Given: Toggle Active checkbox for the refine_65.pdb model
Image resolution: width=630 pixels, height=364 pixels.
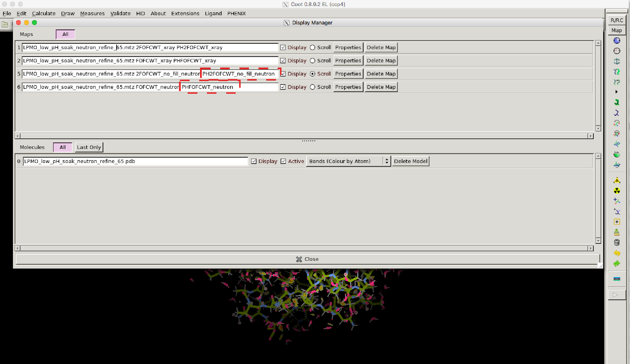Looking at the screenshot, I should 283,161.
